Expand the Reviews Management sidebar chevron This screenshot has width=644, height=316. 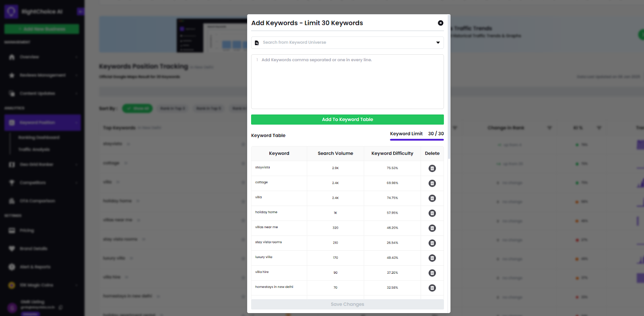(x=76, y=75)
